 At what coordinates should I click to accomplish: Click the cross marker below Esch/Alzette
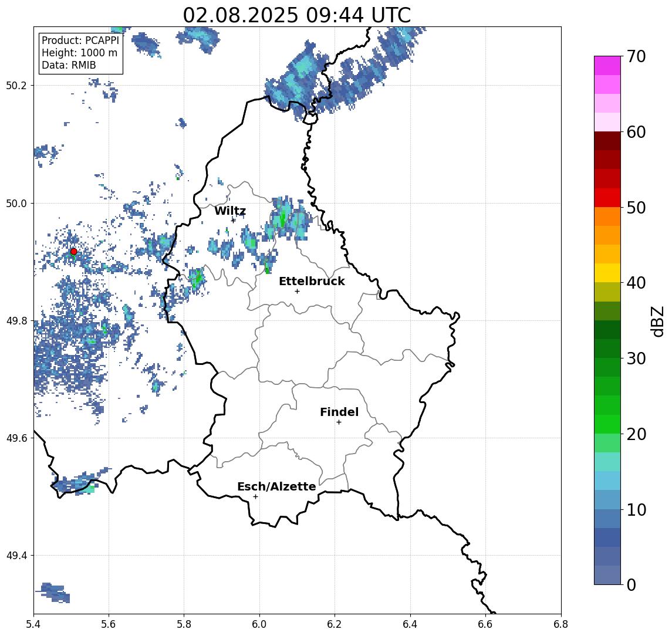pyautogui.click(x=255, y=497)
